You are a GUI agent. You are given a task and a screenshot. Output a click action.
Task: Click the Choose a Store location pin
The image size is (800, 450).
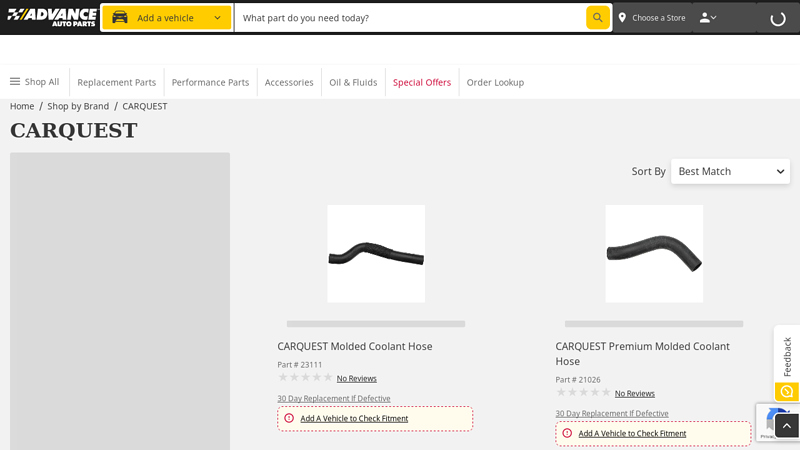(x=622, y=18)
